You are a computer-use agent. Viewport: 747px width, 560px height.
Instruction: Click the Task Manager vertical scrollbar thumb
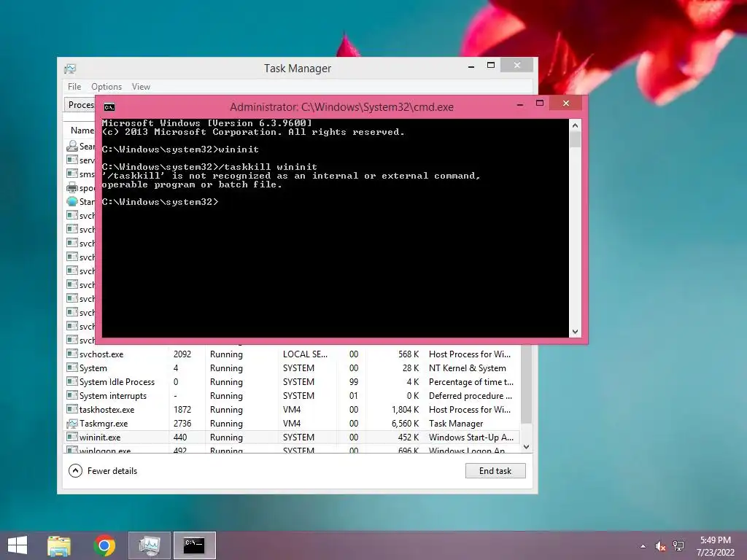coord(526,384)
